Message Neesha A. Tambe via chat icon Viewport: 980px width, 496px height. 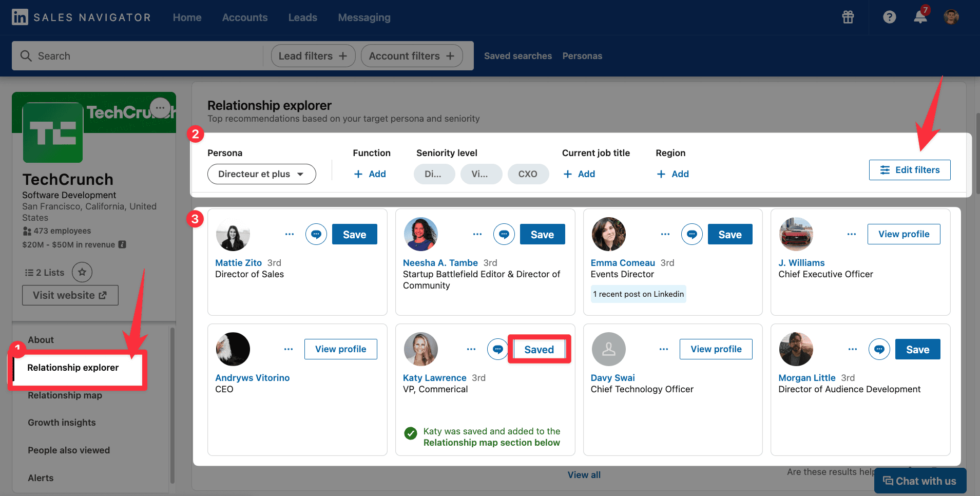[504, 234]
